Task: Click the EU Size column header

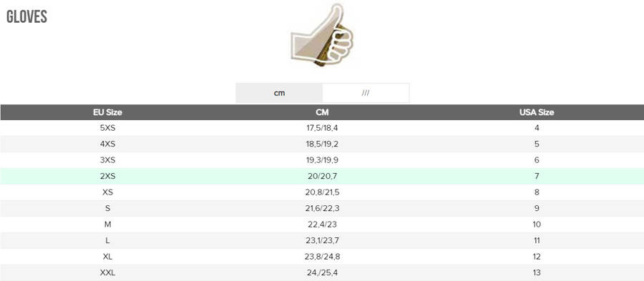Action: point(107,112)
